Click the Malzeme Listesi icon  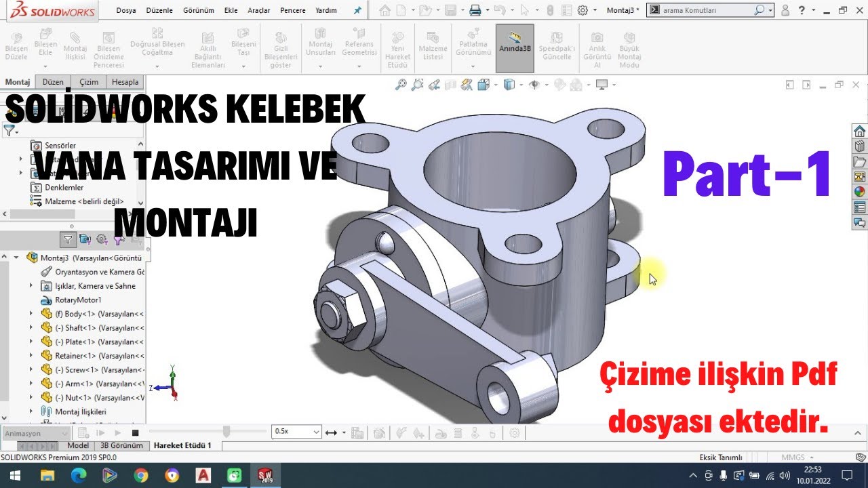coord(433,37)
